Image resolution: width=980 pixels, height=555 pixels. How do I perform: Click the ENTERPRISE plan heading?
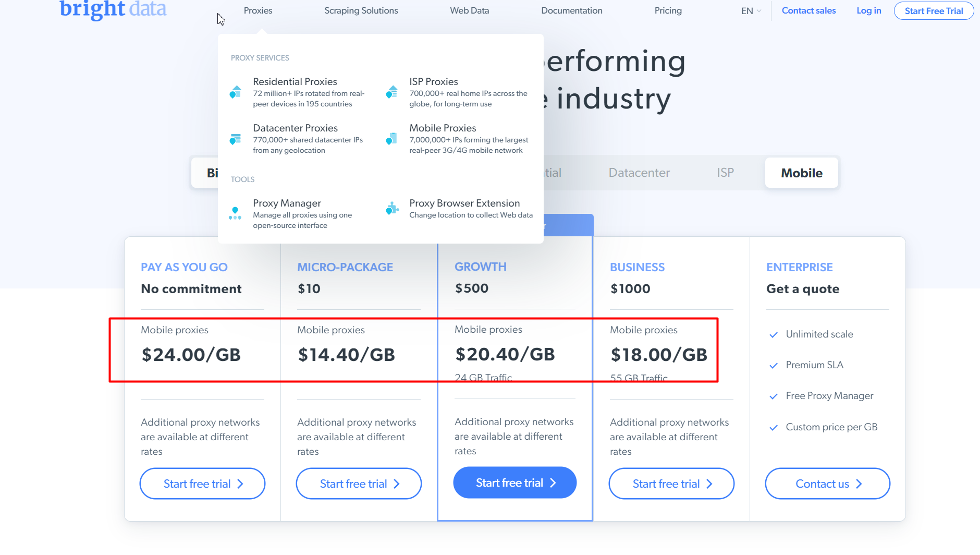799,267
